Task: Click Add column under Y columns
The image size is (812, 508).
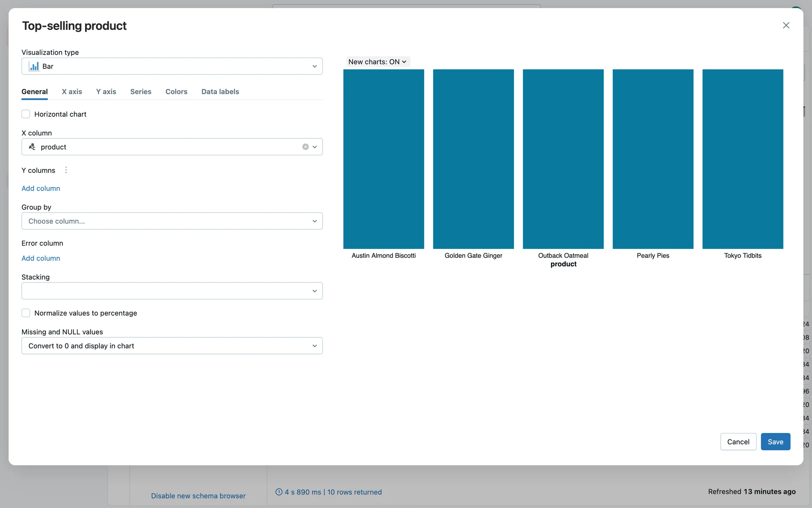Action: (x=41, y=188)
